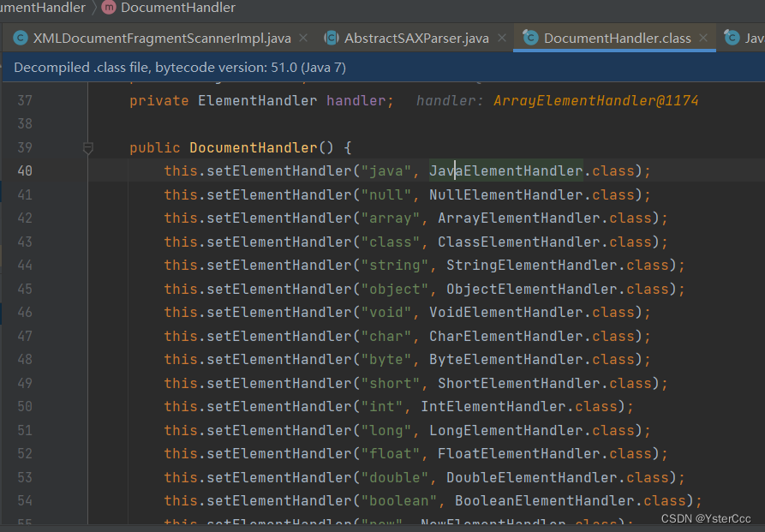The height and width of the screenshot is (532, 765).
Task: Switch to XMLDocumentFragmentScannerImpl.java tab
Action: point(162,38)
